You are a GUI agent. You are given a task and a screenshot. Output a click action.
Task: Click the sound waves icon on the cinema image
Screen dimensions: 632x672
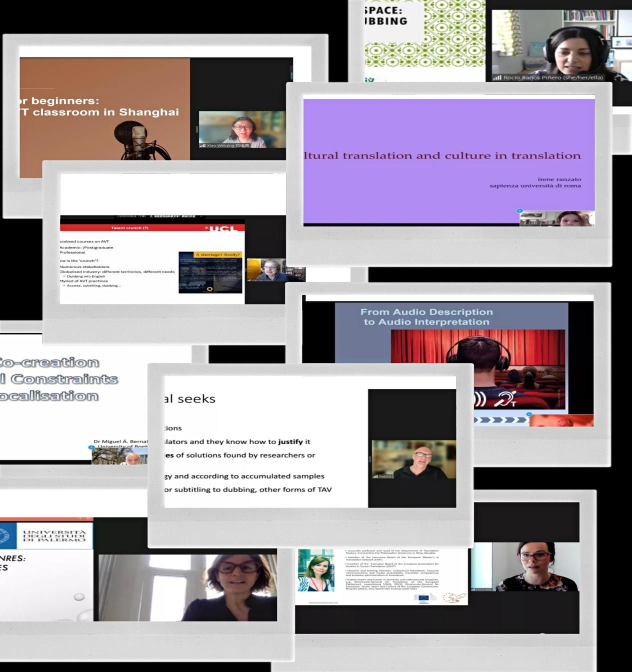click(479, 399)
